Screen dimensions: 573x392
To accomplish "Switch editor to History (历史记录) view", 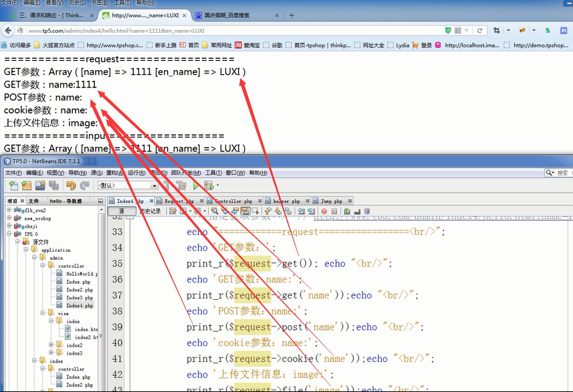I will pos(150,211).
